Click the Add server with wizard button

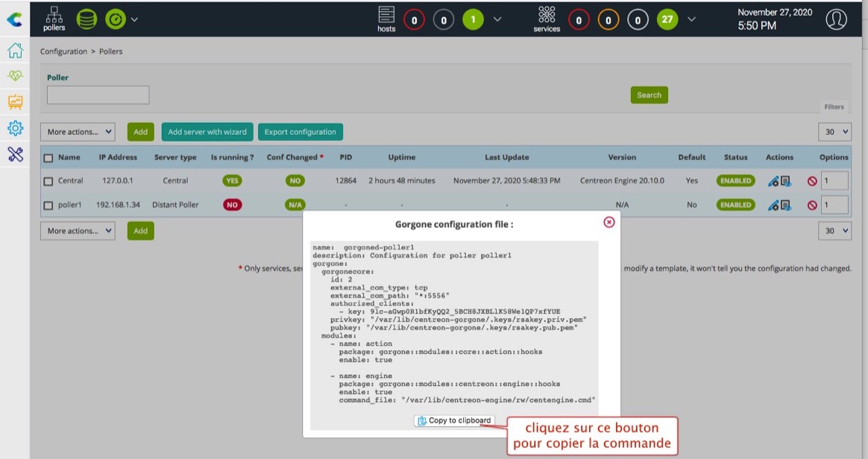point(207,132)
